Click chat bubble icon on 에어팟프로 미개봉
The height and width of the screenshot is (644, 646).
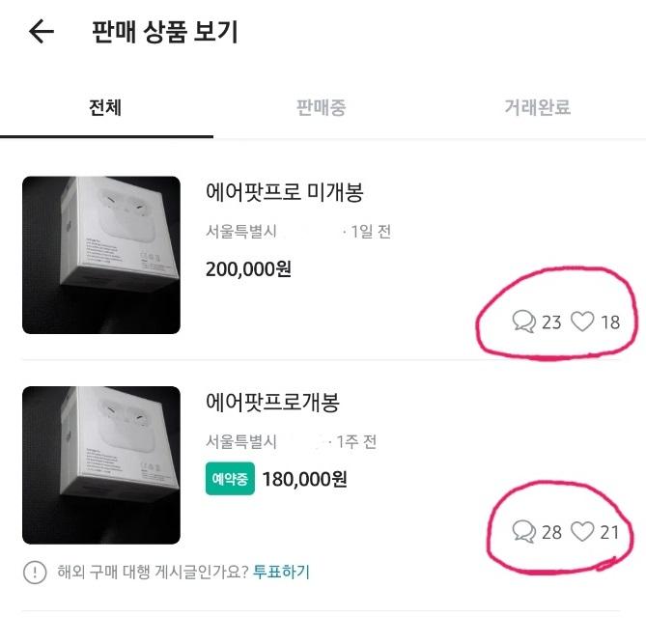pyautogui.click(x=523, y=322)
